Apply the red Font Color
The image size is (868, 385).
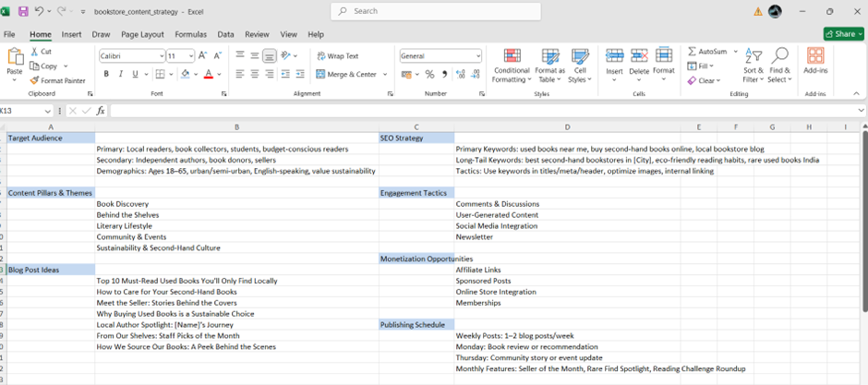point(209,74)
